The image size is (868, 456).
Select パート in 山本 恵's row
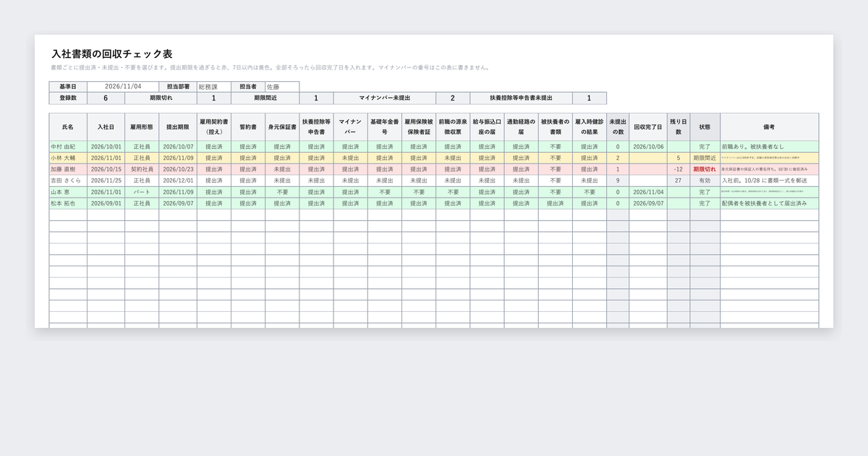(142, 192)
